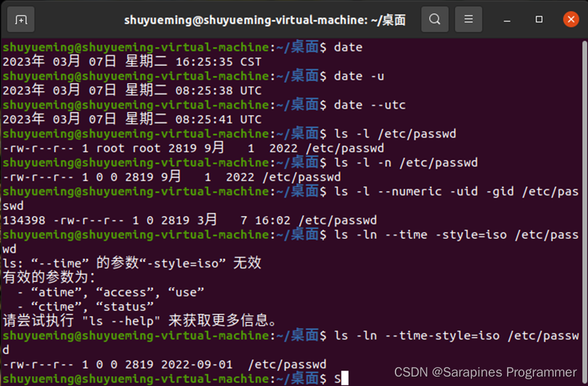Click the window title text

tap(265, 20)
